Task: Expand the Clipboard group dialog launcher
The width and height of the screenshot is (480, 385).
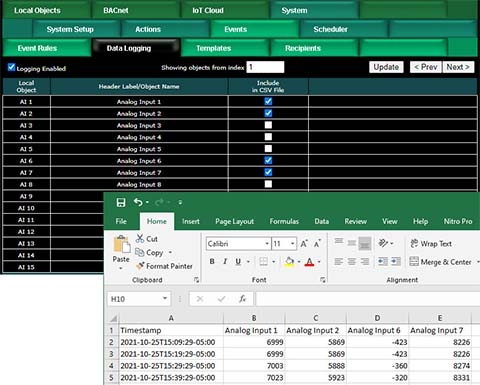Action: click(x=196, y=280)
